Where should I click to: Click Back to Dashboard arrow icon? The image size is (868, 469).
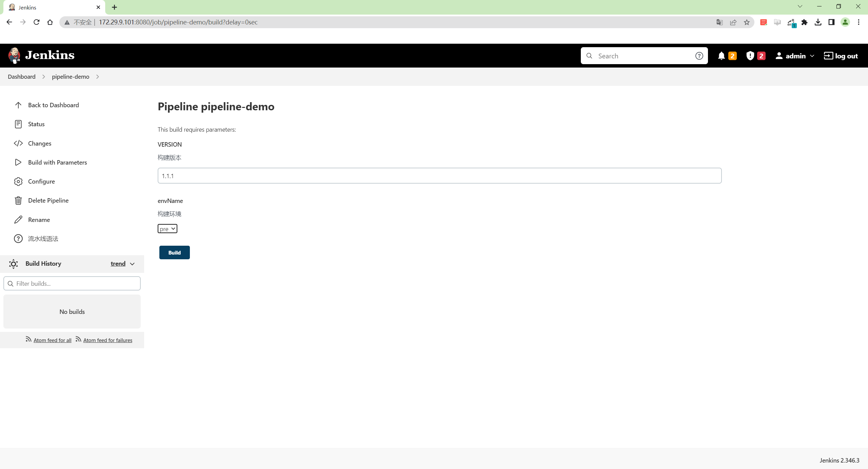click(18, 105)
